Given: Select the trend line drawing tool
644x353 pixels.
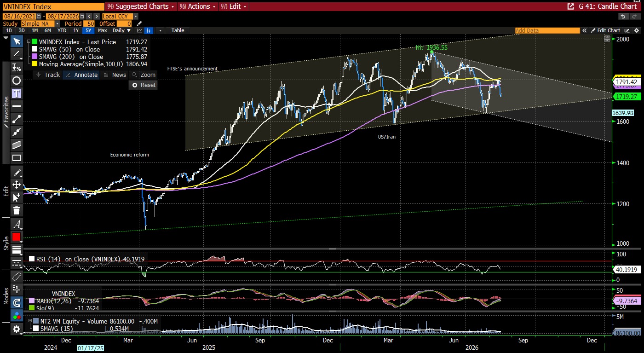Looking at the screenshot, I should coord(17,54).
